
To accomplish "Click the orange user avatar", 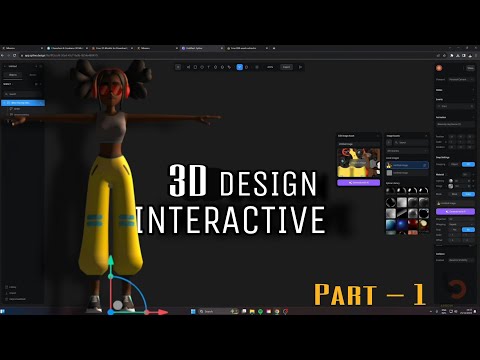I will 439,68.
